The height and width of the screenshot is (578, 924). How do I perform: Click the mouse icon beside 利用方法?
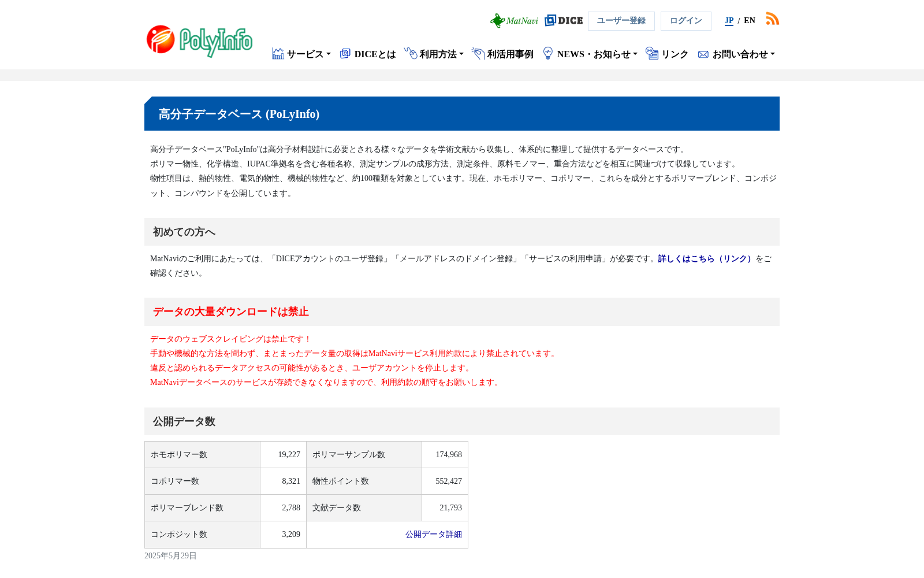(x=411, y=53)
